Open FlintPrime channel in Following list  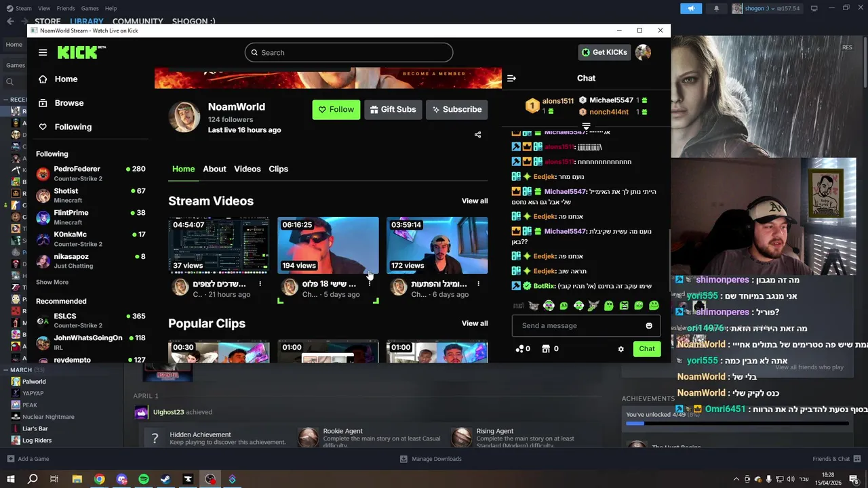[x=91, y=218]
